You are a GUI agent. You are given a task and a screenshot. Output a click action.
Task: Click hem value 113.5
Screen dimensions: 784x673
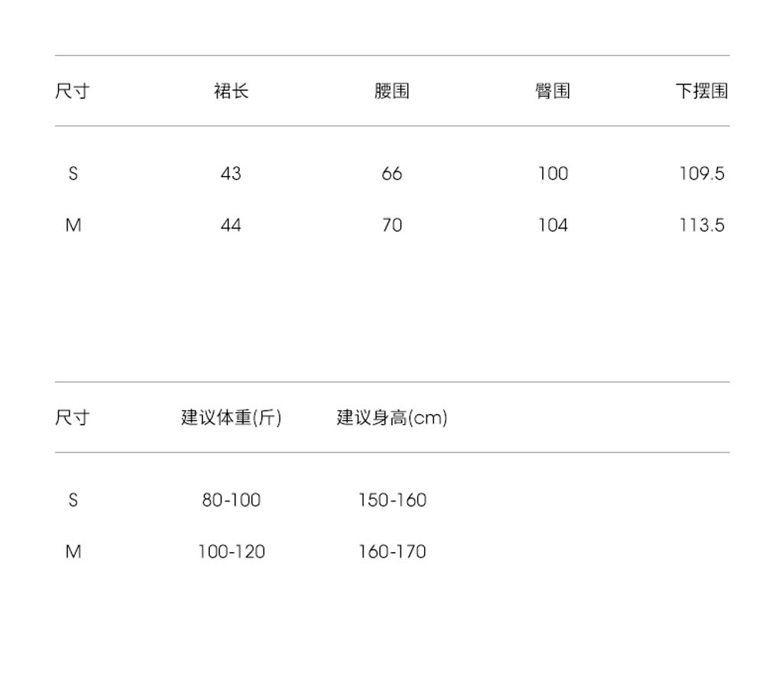pos(701,225)
